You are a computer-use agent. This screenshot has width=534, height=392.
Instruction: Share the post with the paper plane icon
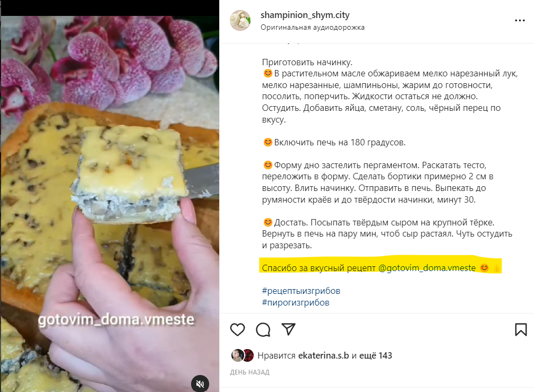pos(288,329)
